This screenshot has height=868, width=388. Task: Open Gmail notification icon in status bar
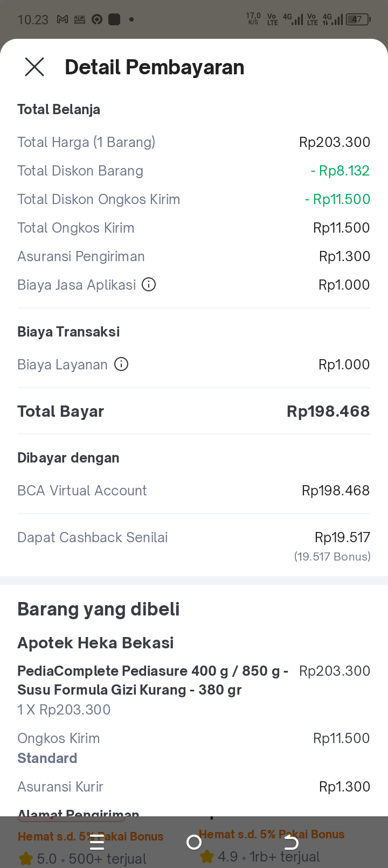(63, 20)
